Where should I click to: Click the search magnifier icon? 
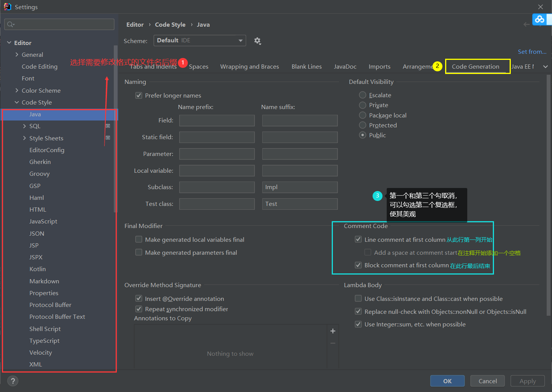(x=11, y=24)
